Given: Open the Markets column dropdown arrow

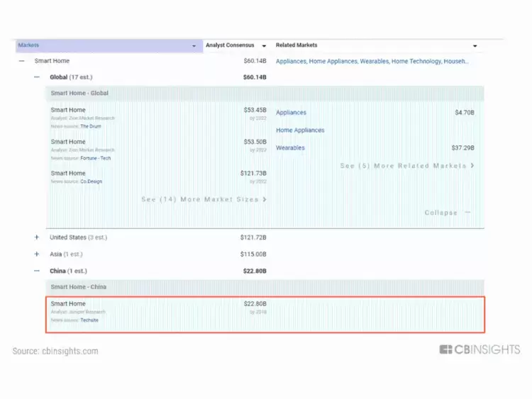Looking at the screenshot, I should pos(194,46).
